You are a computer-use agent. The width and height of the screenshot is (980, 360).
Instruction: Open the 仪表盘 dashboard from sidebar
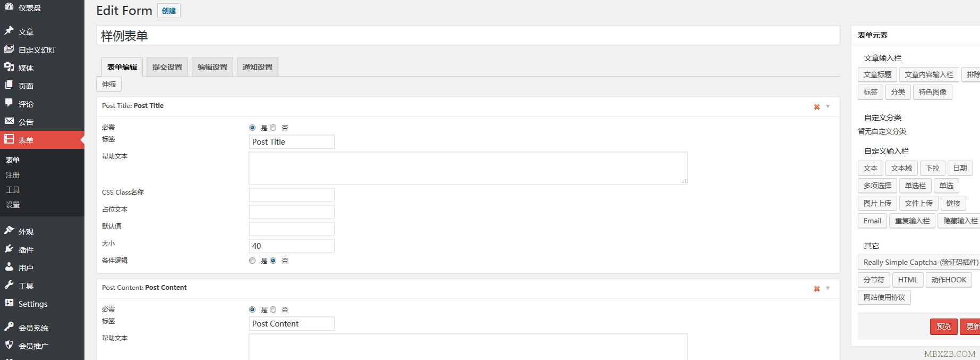[26, 7]
